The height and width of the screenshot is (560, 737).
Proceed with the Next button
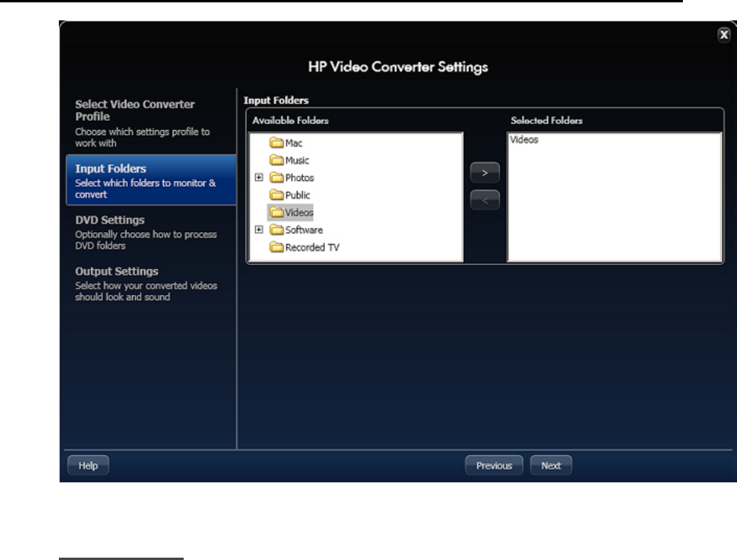(x=551, y=465)
